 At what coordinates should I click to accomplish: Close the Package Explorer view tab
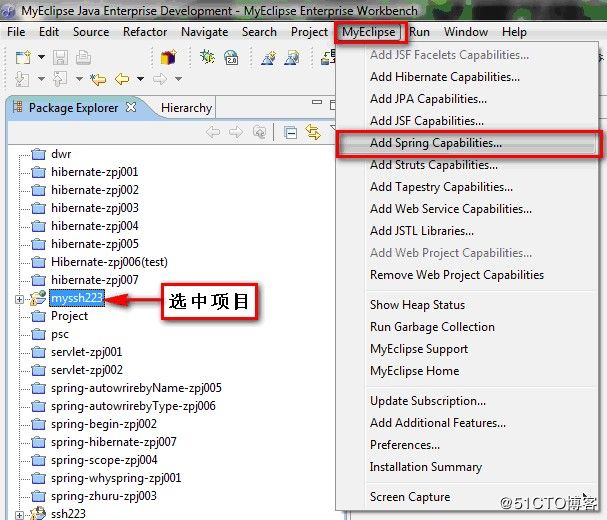(x=132, y=107)
